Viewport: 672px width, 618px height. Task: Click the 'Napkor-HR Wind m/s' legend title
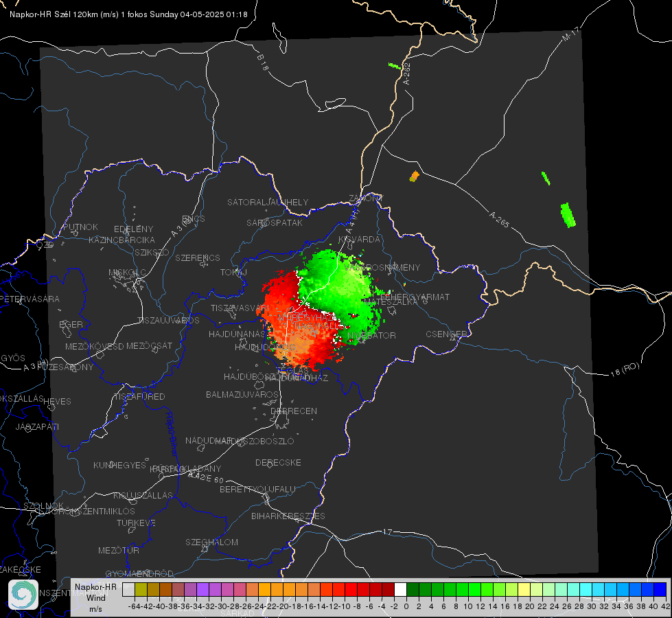click(95, 597)
